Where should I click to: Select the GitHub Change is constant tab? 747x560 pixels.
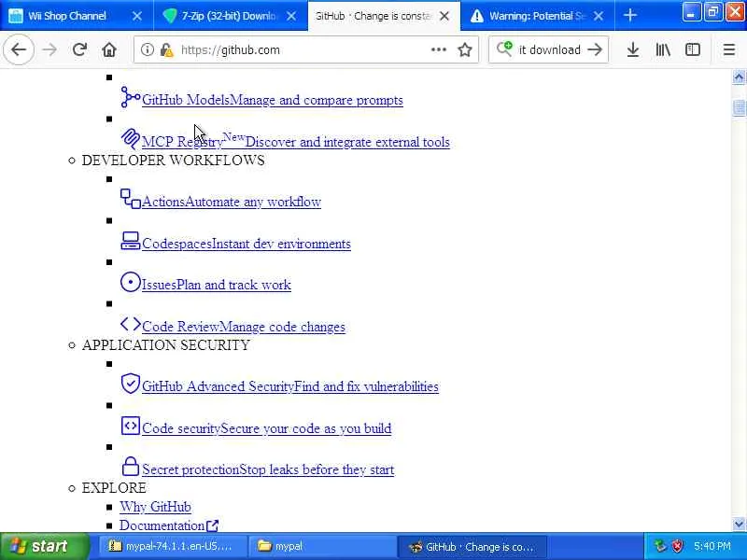[x=373, y=16]
